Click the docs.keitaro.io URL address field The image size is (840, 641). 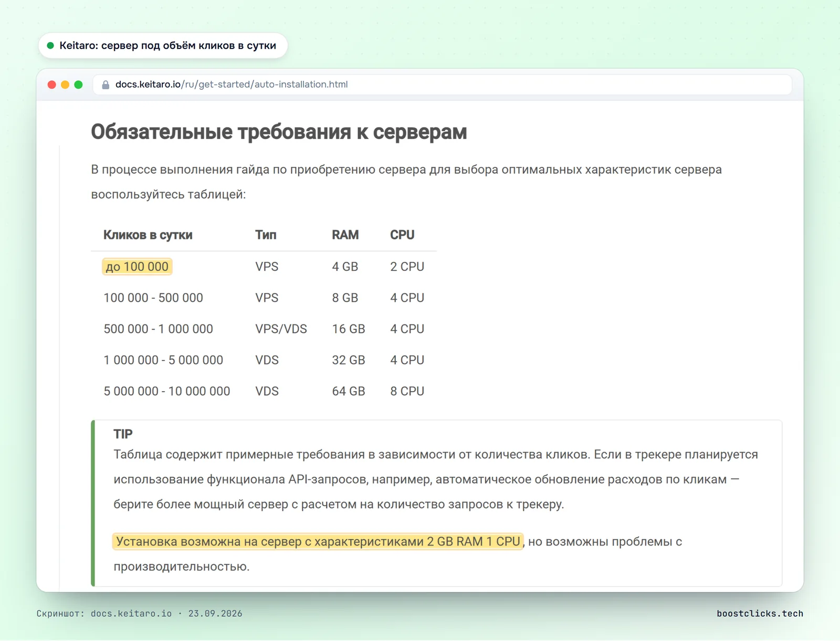[x=442, y=85]
